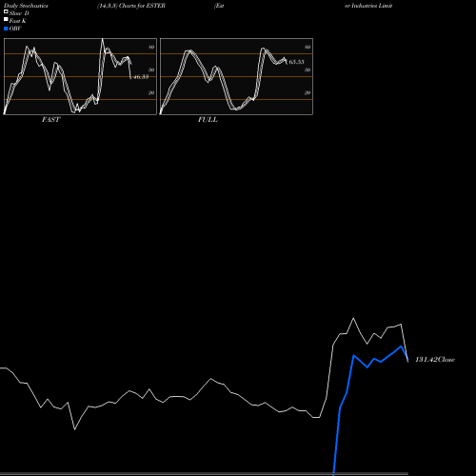Image resolution: width=476 pixels, height=476 pixels.
Task: Click the 50 axis label in FAST chart
Action: point(151,69)
